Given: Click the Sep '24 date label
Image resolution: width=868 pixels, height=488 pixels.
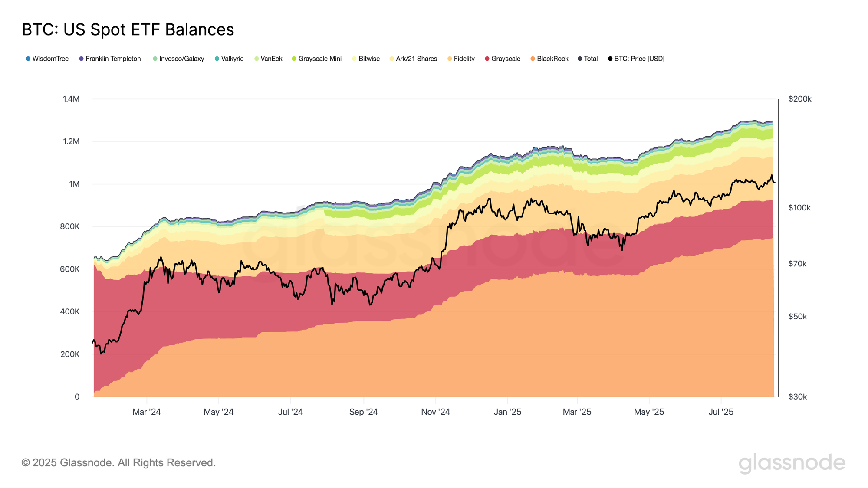Looking at the screenshot, I should click(x=364, y=412).
